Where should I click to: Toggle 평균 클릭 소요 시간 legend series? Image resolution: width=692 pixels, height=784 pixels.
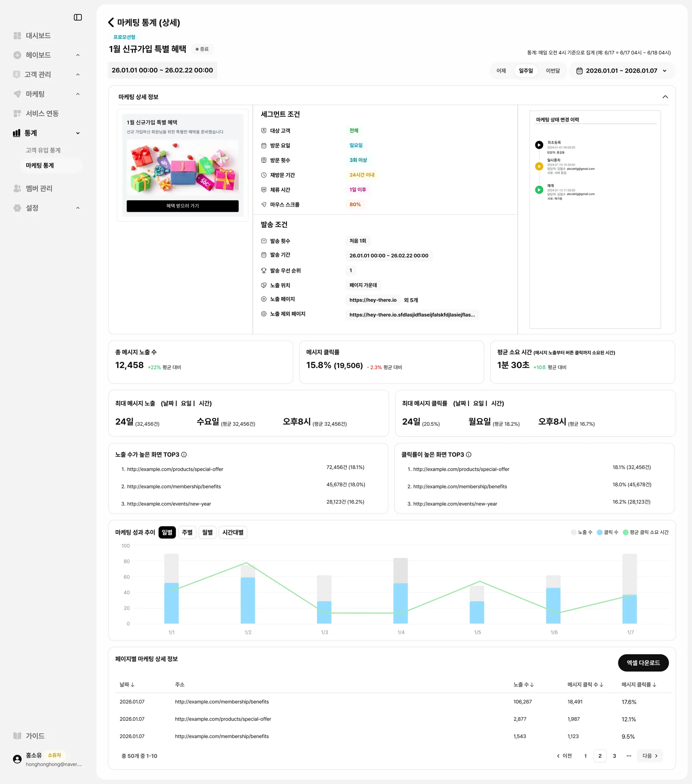tap(646, 532)
